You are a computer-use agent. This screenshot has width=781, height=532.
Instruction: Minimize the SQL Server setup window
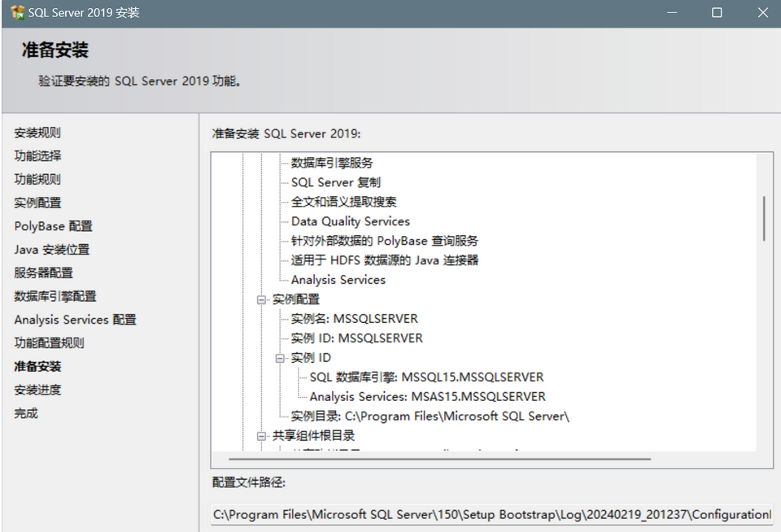pyautogui.click(x=672, y=13)
